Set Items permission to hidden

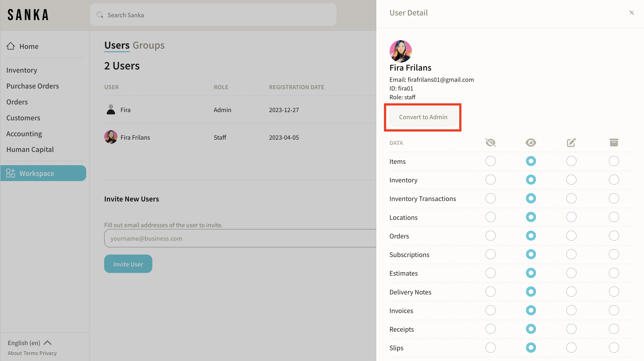pos(490,161)
